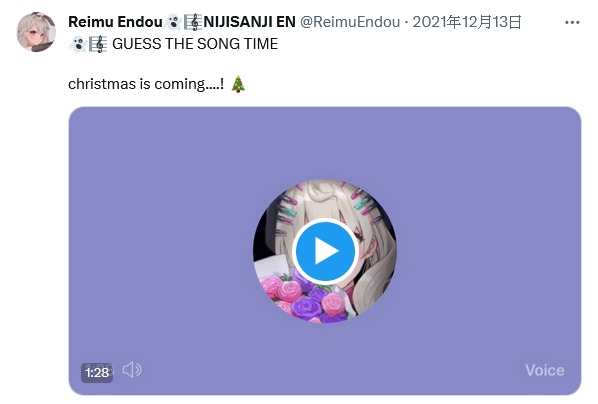Click the Voice label on the media card

[545, 370]
